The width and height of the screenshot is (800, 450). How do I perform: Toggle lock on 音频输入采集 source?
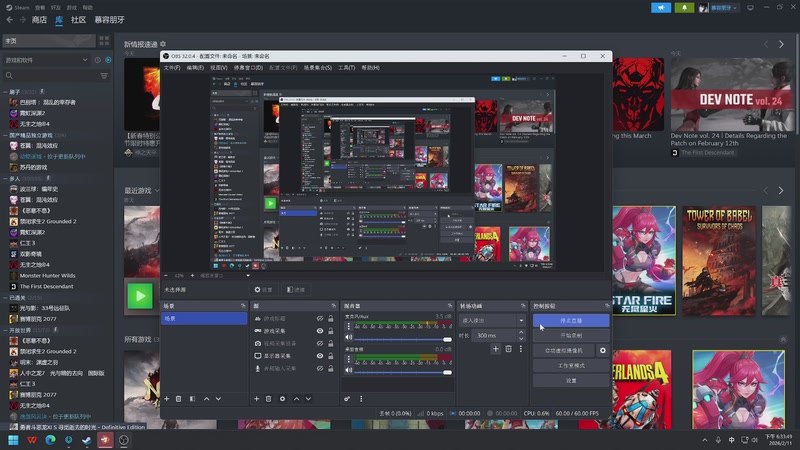(331, 368)
